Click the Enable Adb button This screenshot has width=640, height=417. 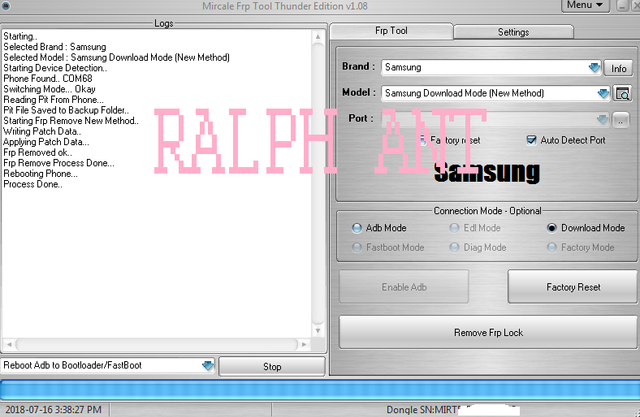pos(404,287)
